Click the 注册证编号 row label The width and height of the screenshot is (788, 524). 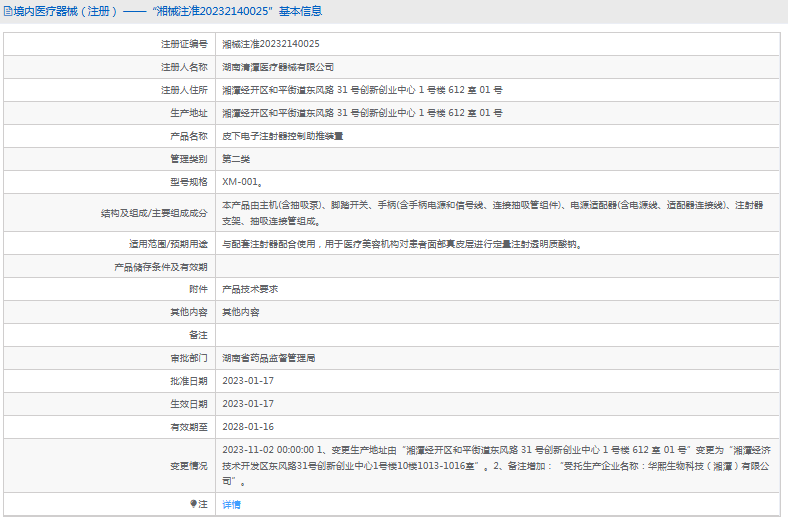tap(184, 44)
